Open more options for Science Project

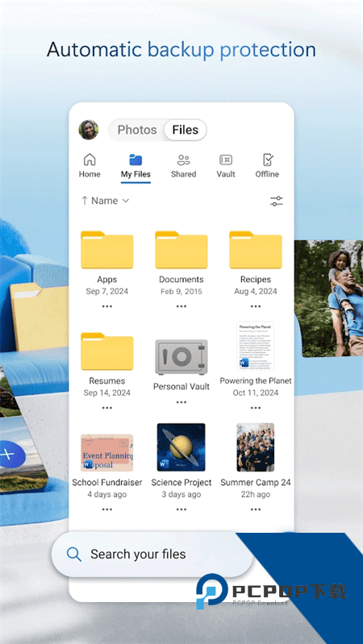point(181,509)
